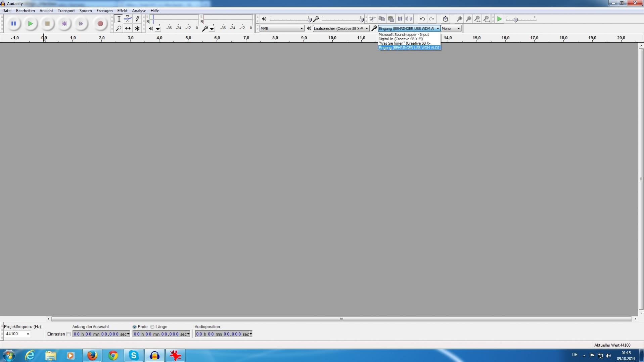Click the horizontal scrollbar thumb
This screenshot has width=644, height=362.
pyautogui.click(x=341, y=319)
